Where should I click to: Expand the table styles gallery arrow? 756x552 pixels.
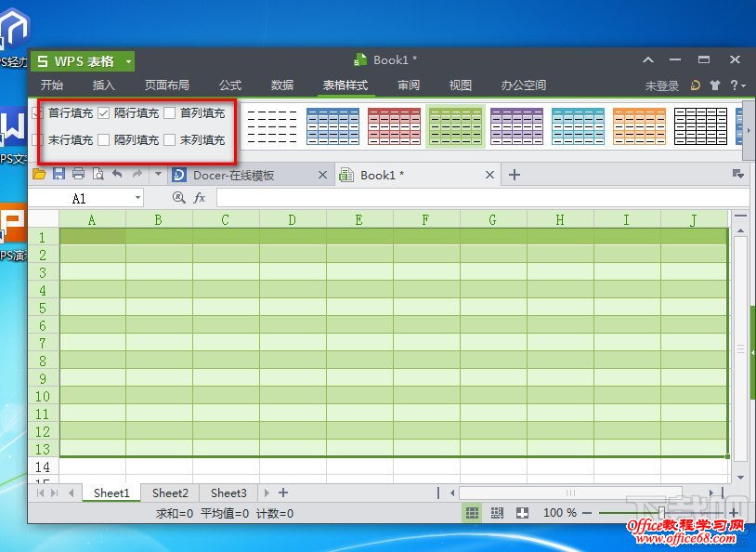pos(749,131)
